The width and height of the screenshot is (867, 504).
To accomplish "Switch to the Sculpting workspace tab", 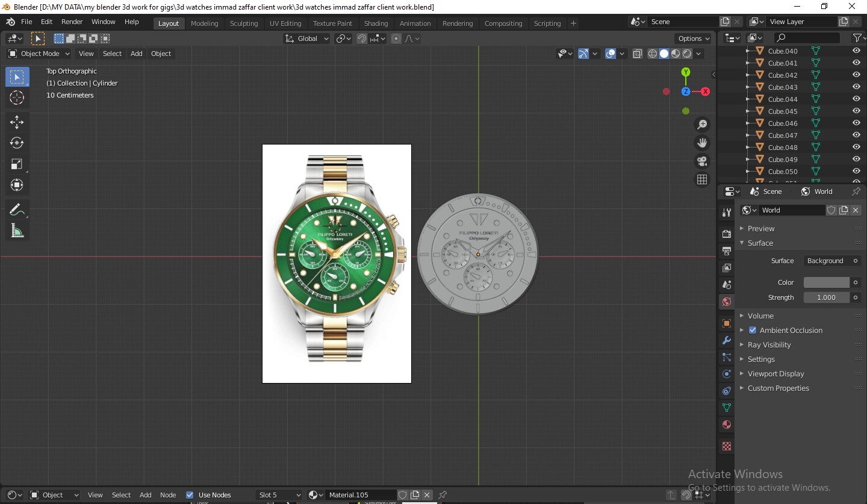I will pos(244,23).
